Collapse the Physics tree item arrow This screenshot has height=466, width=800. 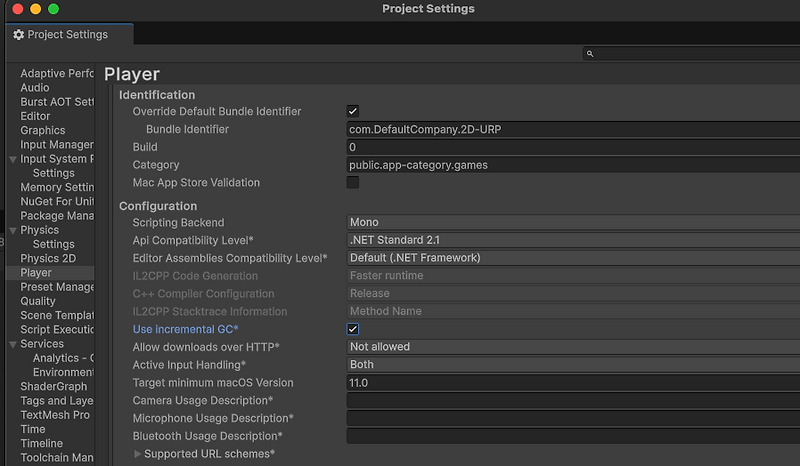coord(13,230)
